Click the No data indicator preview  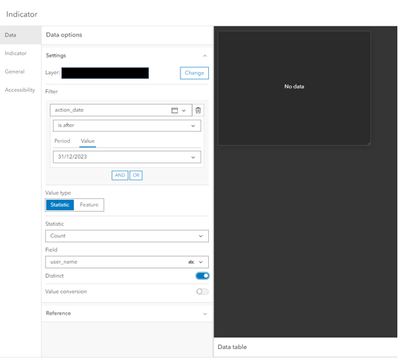[294, 87]
